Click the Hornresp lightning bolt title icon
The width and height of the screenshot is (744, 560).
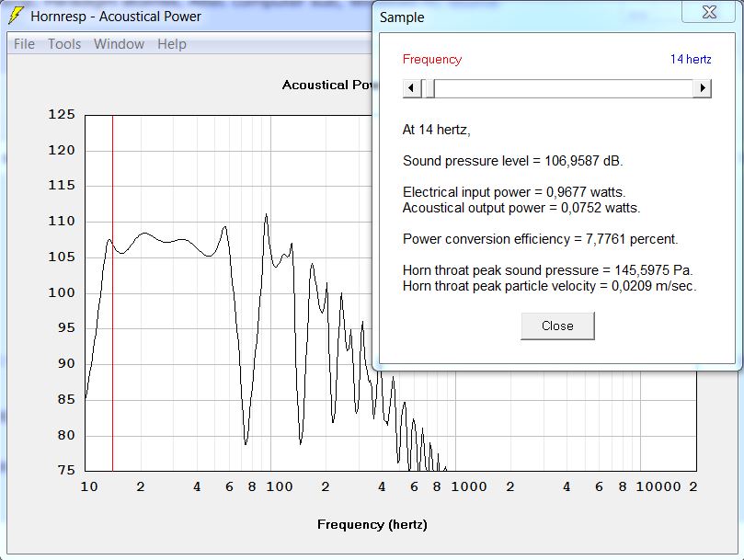pos(16,16)
